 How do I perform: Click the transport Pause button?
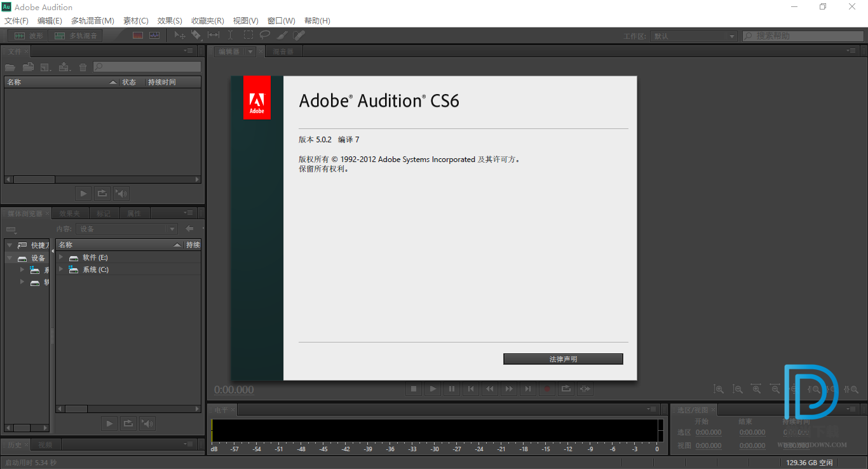[x=452, y=389]
